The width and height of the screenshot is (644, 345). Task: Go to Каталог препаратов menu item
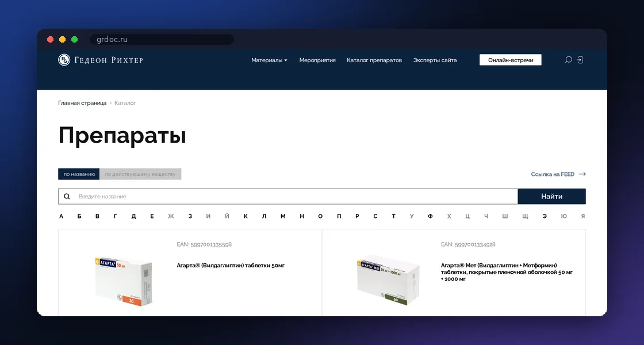point(374,60)
